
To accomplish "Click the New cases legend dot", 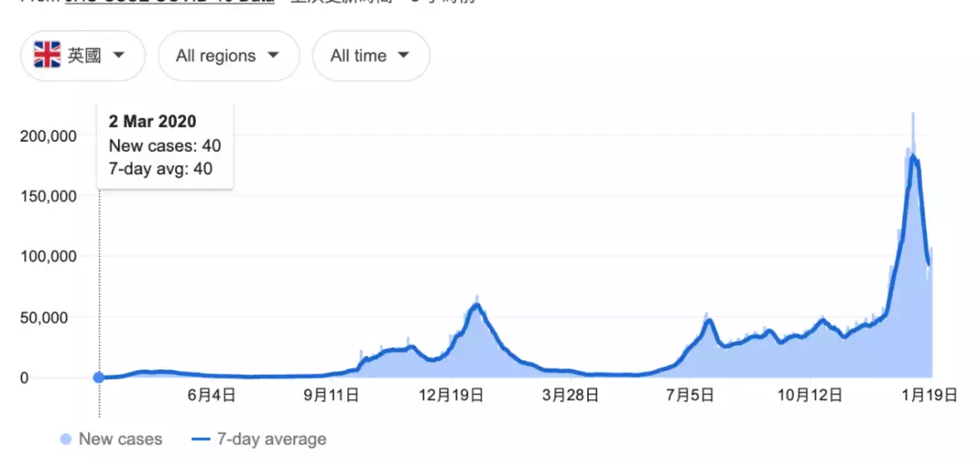I will (65, 439).
